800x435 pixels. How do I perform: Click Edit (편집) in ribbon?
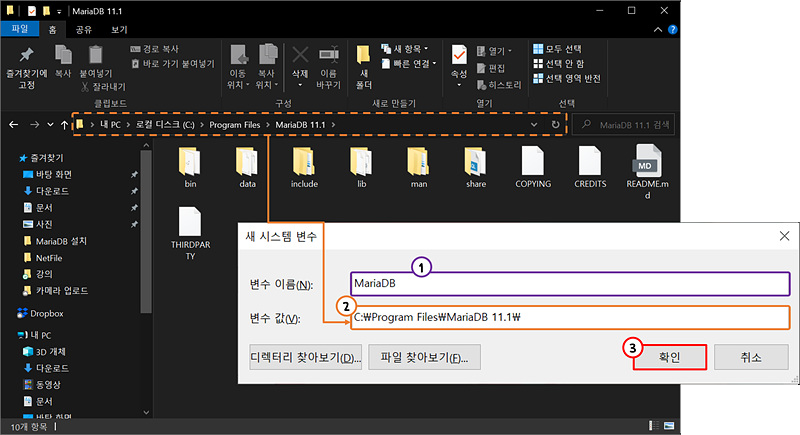click(491, 68)
